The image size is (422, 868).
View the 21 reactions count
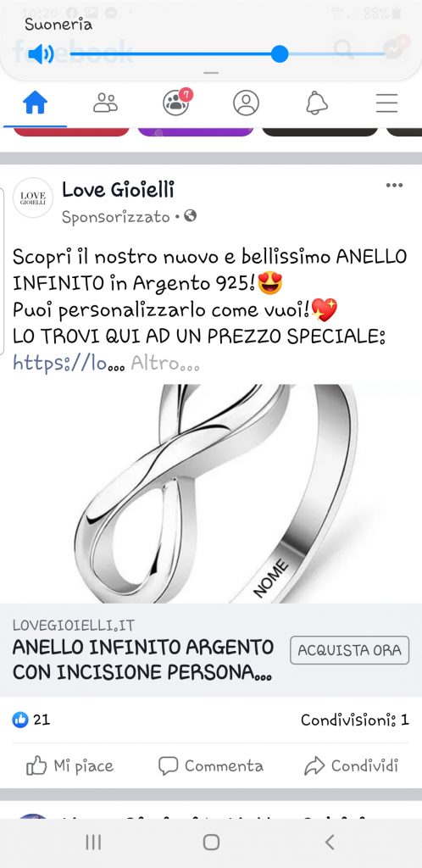click(31, 720)
